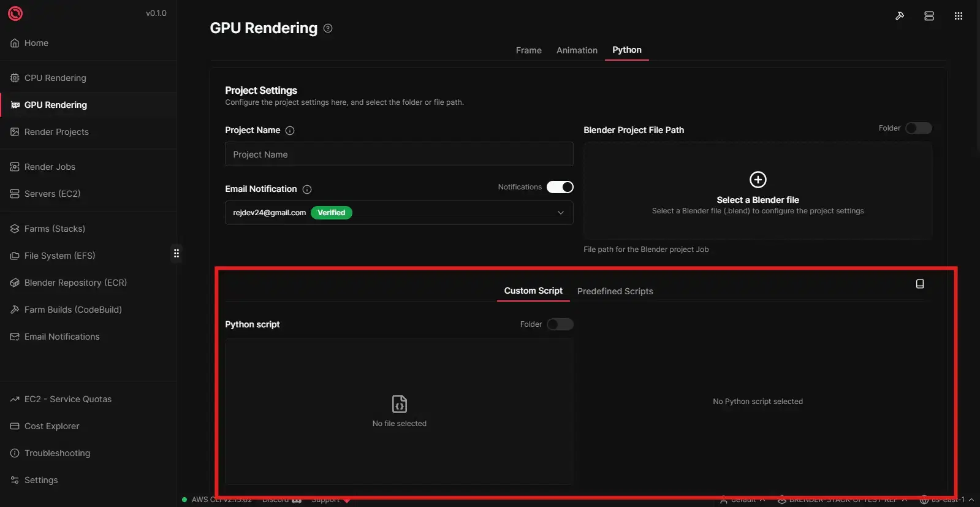This screenshot has width=980, height=507.
Task: Open Render Projects in the sidebar
Action: tap(56, 132)
